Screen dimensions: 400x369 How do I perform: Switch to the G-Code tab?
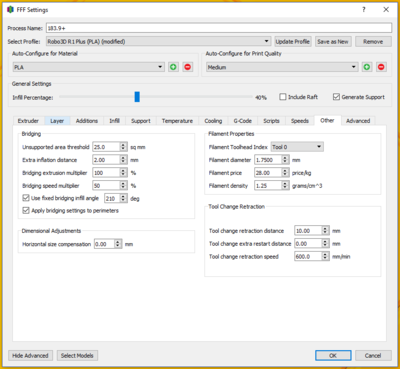243,121
